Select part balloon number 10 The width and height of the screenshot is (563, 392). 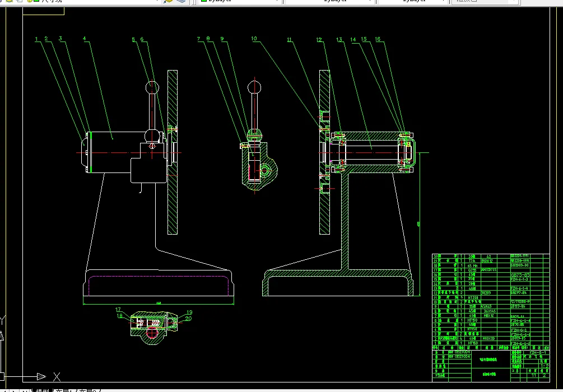(x=254, y=39)
